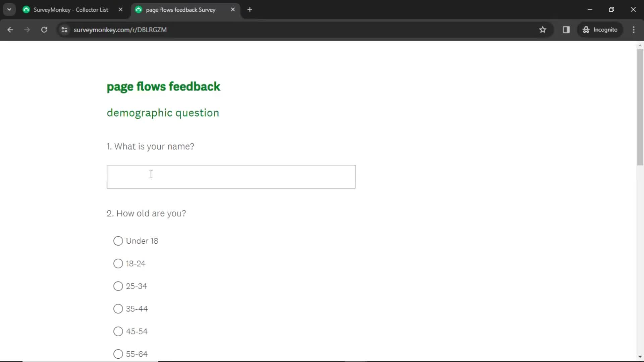
Task: Select the Under 18 radio button
Action: click(x=118, y=240)
